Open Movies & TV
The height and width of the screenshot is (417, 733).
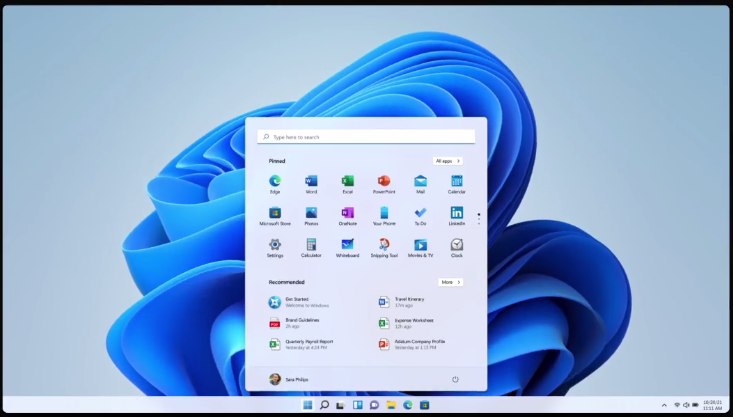(420, 248)
